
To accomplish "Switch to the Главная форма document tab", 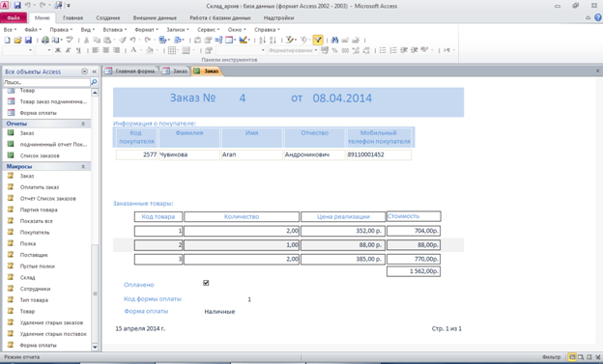I will coord(130,71).
